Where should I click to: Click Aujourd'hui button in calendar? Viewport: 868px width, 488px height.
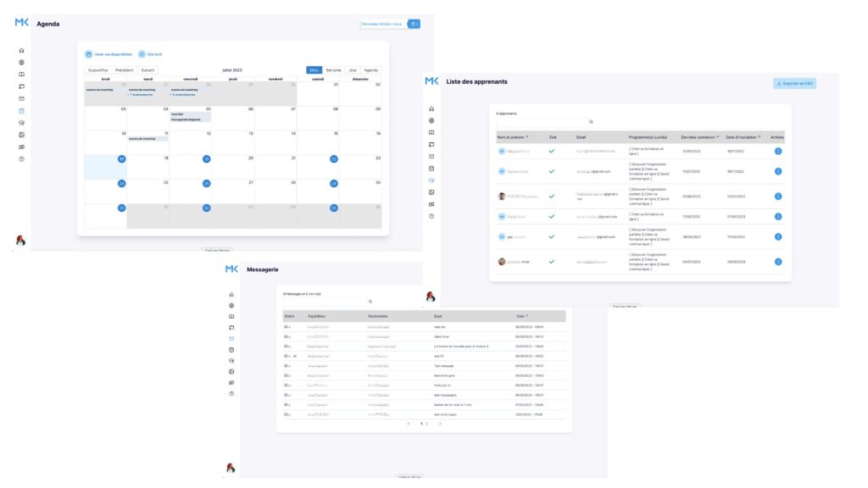[98, 70]
